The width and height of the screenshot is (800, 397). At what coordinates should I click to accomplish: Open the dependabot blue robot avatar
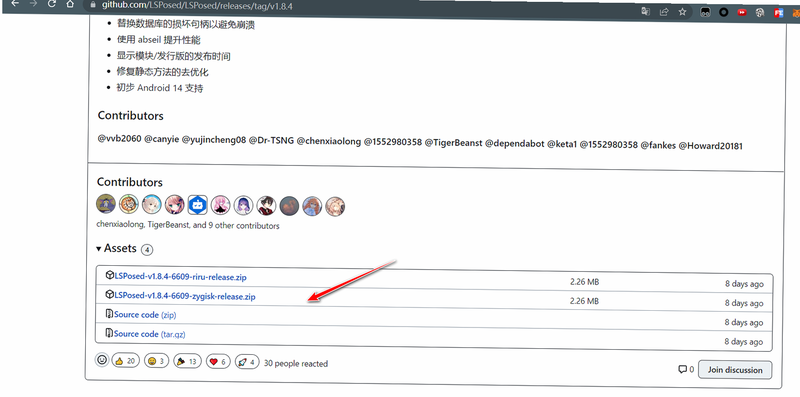[x=197, y=205]
